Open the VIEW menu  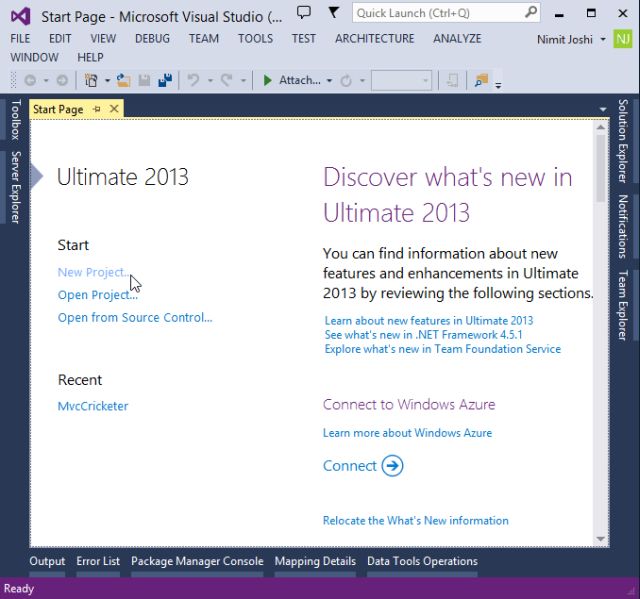[103, 38]
